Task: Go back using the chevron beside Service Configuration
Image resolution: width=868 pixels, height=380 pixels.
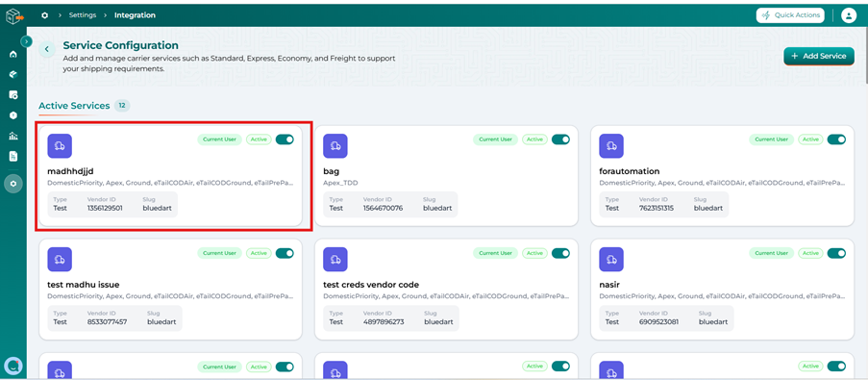Action: (x=47, y=49)
